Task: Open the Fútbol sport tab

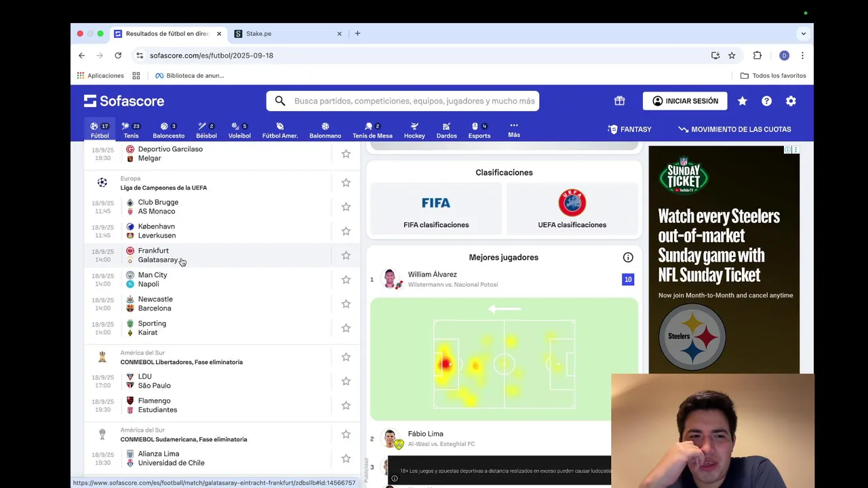Action: (100, 130)
